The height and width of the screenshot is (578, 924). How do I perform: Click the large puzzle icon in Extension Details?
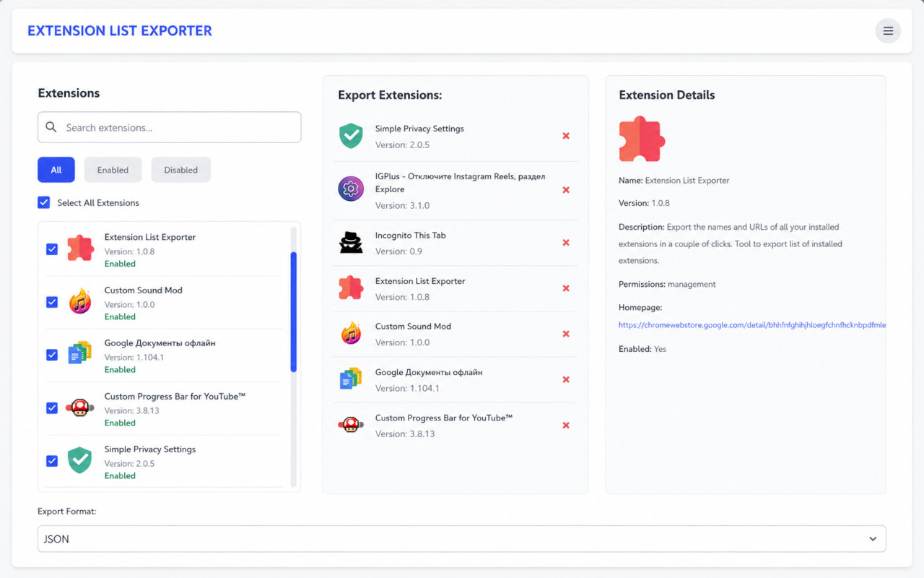(x=642, y=139)
